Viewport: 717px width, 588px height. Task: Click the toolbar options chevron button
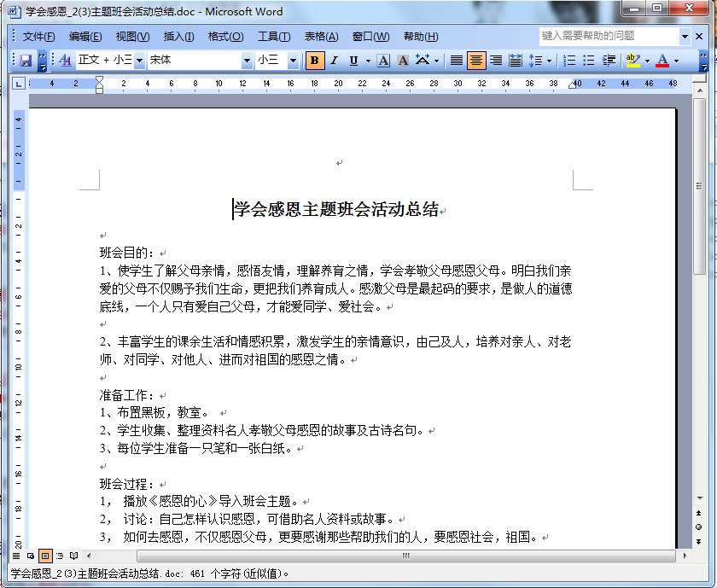click(703, 61)
